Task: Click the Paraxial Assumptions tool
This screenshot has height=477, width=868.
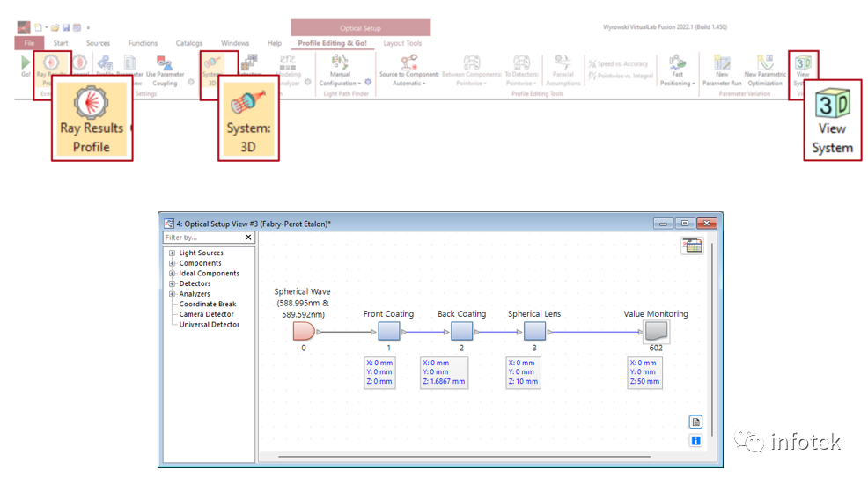Action: tap(563, 70)
